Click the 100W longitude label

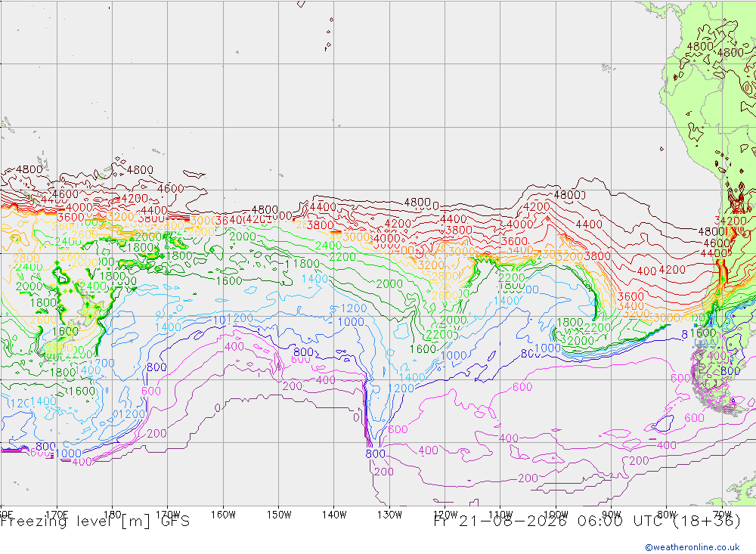(556, 515)
